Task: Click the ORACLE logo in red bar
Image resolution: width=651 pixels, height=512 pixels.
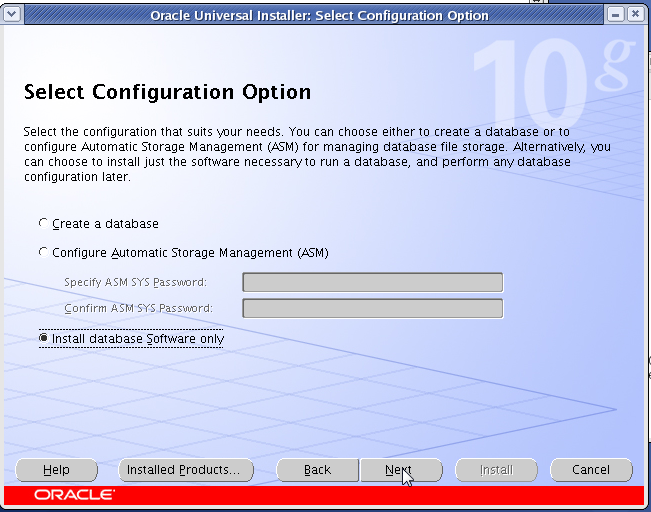Action: 75,495
